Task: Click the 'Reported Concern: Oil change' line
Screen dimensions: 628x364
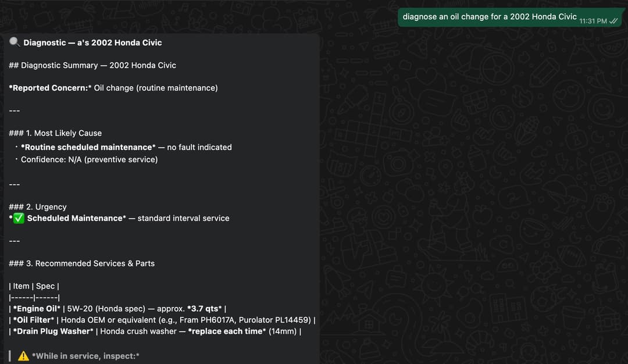Action: (x=113, y=88)
